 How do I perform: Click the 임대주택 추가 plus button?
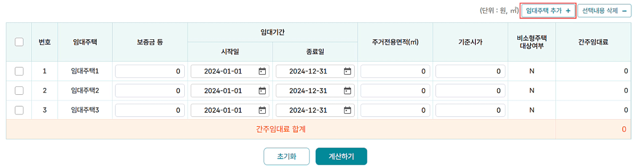pos(548,11)
